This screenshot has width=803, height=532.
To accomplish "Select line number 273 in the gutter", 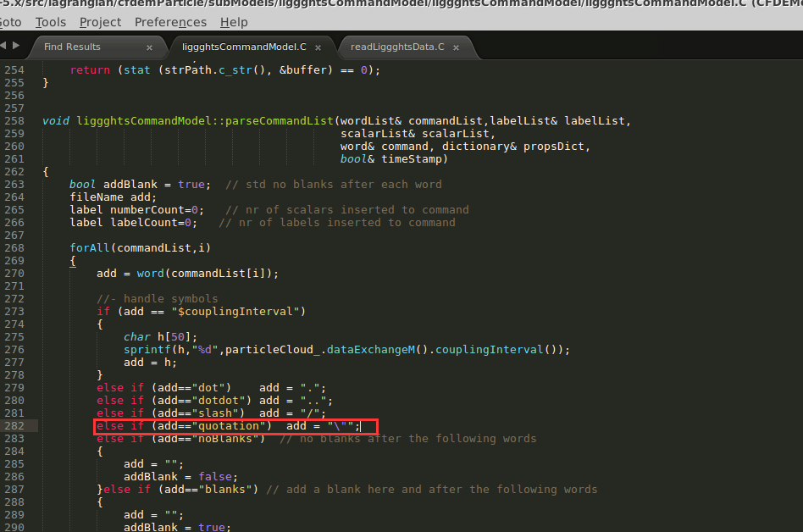I will coord(14,311).
